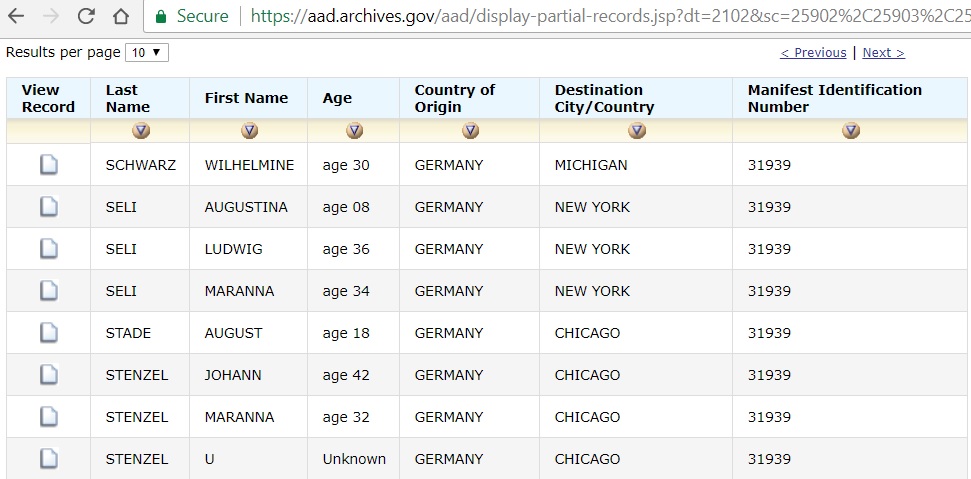Sort by Last Name column arrow

point(140,131)
